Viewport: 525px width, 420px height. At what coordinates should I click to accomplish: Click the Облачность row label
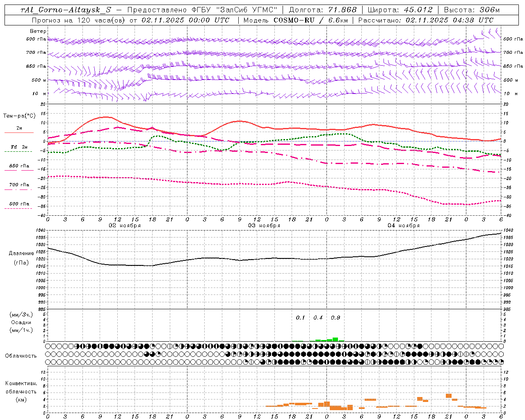click(21, 356)
